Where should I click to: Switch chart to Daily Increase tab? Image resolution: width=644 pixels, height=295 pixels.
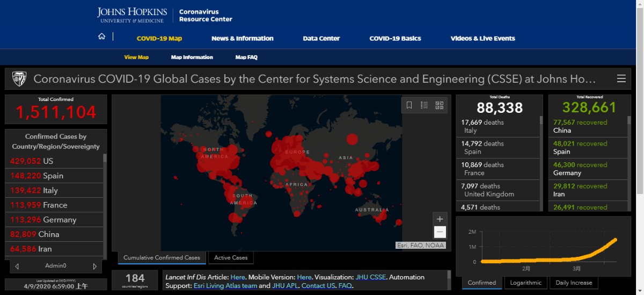coord(574,283)
